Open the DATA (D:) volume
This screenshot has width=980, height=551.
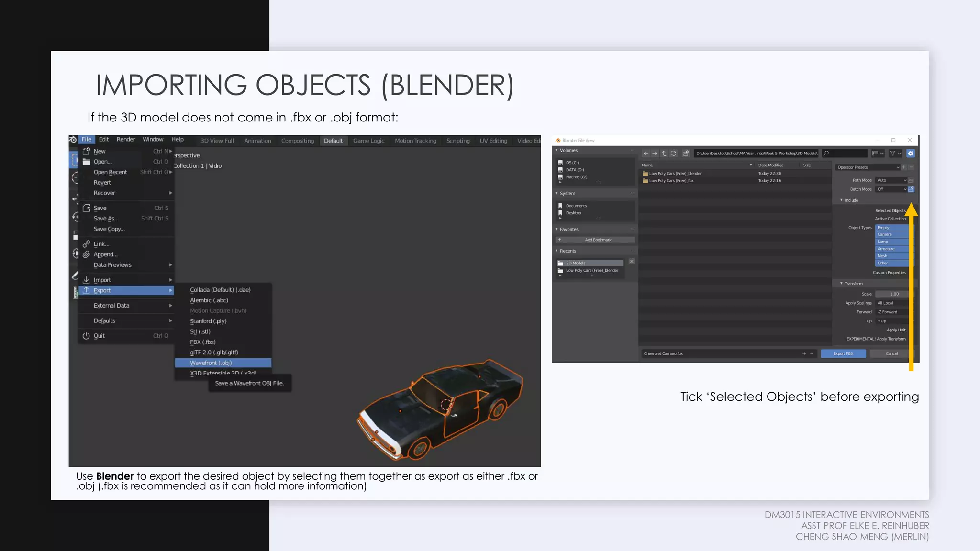[575, 170]
